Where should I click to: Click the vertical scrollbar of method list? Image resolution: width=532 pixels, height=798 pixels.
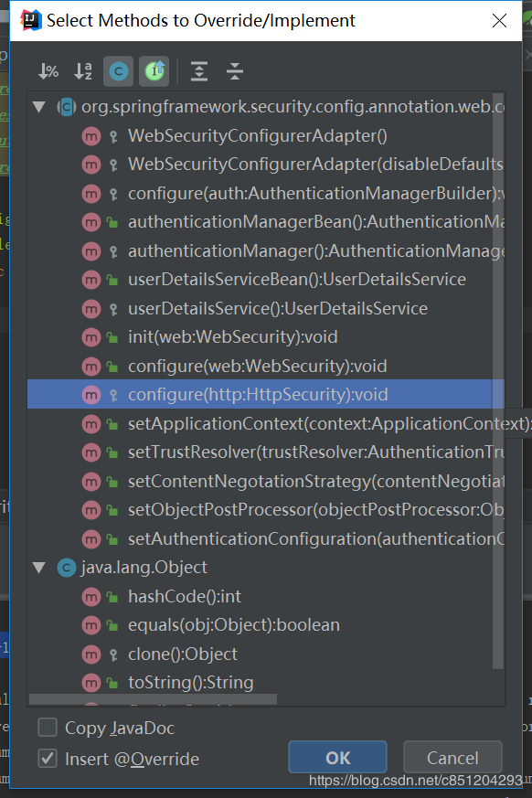click(498, 380)
